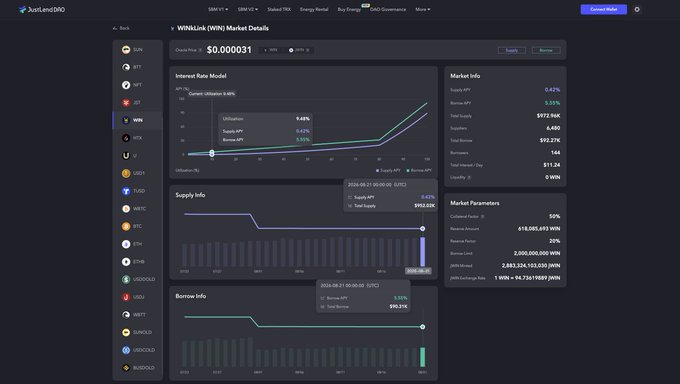The height and width of the screenshot is (384, 680).
Task: Open the More dropdown menu
Action: (423, 9)
